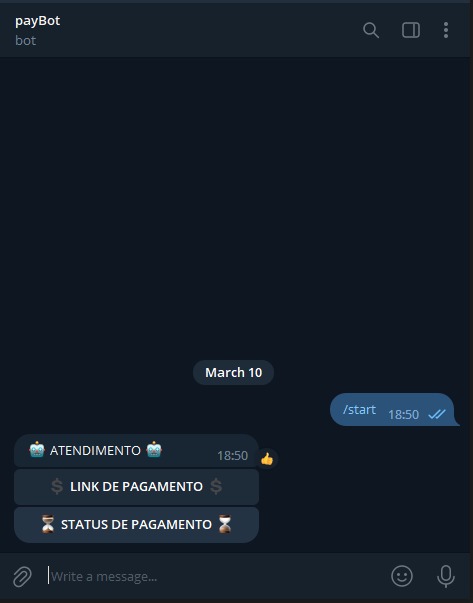
Task: Click the double-check read receipt icon
Action: (x=437, y=414)
